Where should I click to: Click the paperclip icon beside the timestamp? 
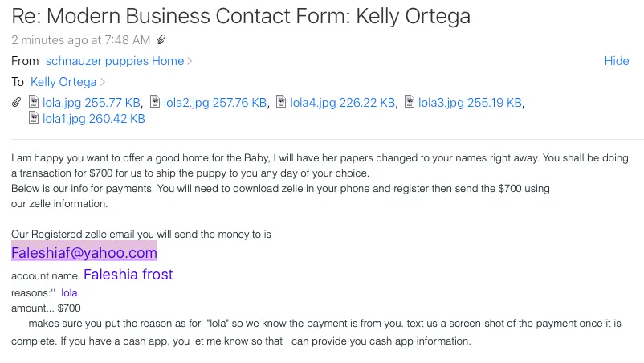[161, 39]
